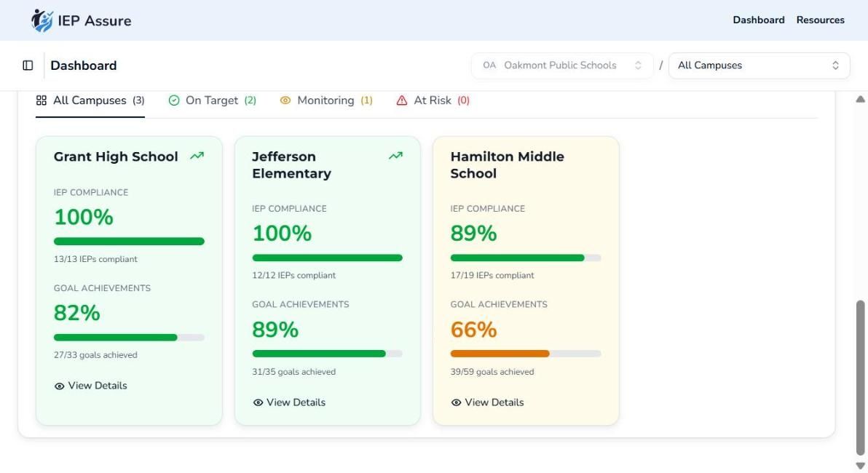Click the Monitoring eye icon
The image size is (868, 473).
[285, 100]
